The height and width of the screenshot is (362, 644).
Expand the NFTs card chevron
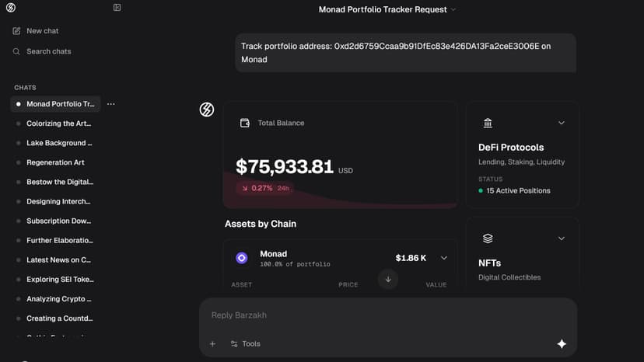click(562, 238)
